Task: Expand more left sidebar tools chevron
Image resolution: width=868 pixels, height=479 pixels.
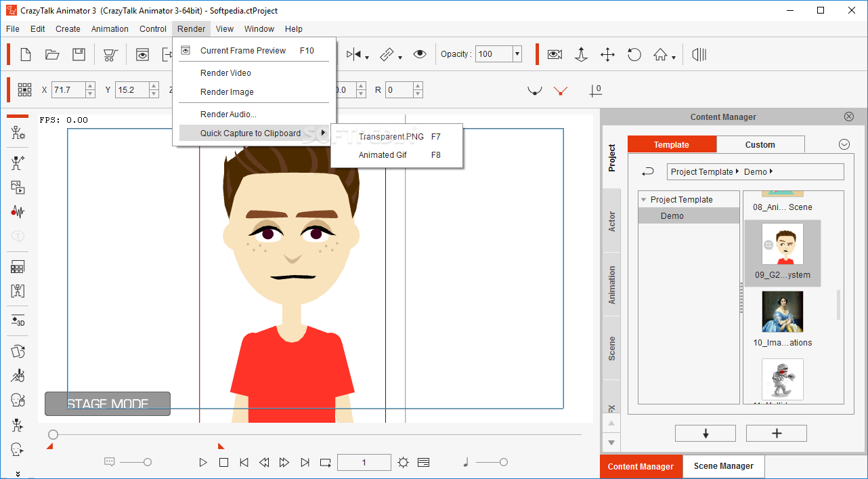Action: click(x=18, y=474)
